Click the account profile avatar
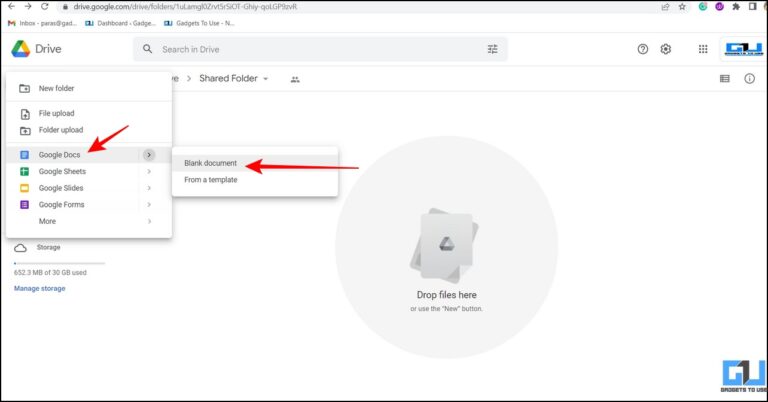768x402 pixels. 744,49
